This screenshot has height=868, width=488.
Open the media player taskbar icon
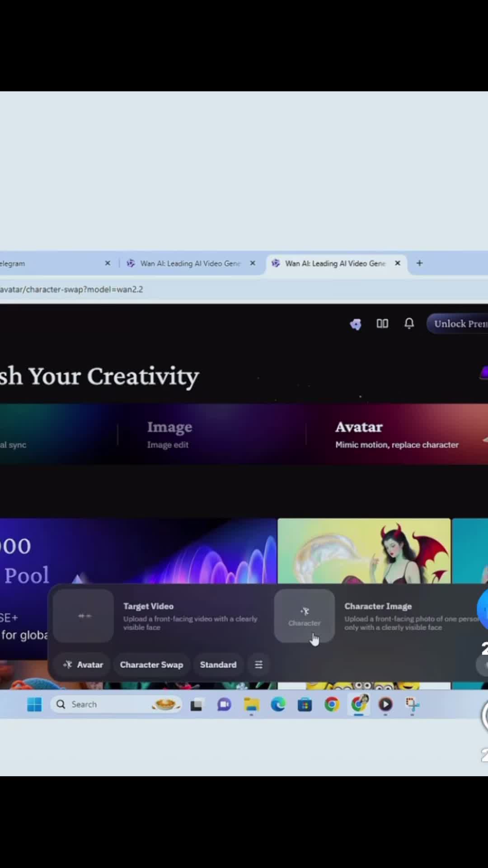point(385,704)
